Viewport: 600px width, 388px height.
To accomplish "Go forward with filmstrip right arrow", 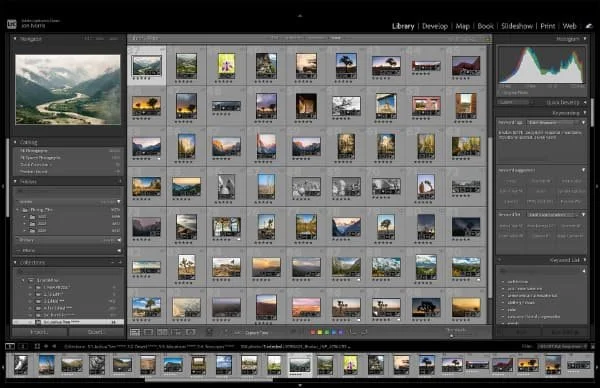I will click(x=54, y=346).
